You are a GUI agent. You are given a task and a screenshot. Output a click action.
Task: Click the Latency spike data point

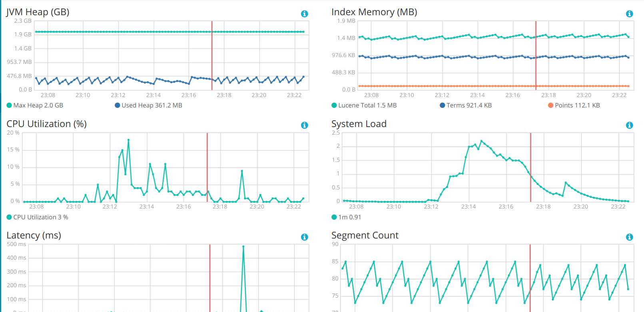(x=243, y=246)
